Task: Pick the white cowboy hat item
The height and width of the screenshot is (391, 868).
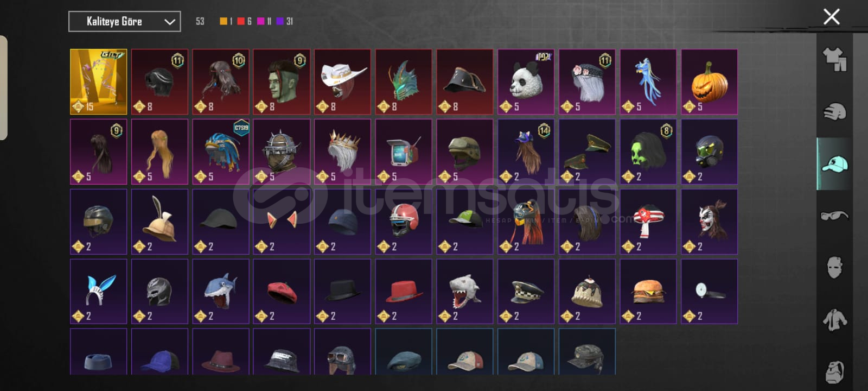Action: click(x=342, y=82)
